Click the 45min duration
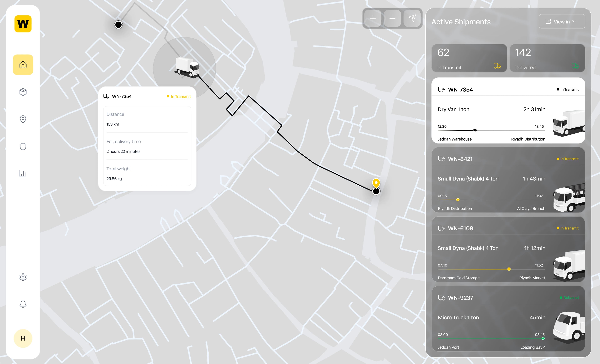Image resolution: width=600 pixels, height=364 pixels. pyautogui.click(x=537, y=317)
